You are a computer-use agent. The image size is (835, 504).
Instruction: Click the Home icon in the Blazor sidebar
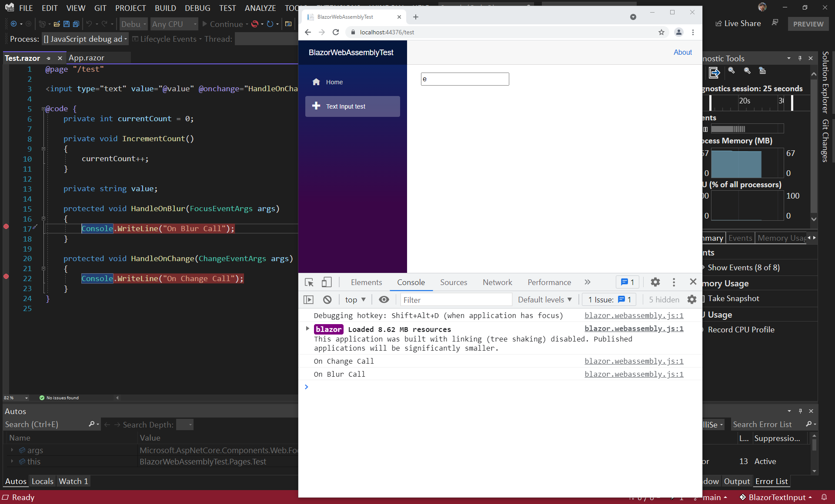316,82
